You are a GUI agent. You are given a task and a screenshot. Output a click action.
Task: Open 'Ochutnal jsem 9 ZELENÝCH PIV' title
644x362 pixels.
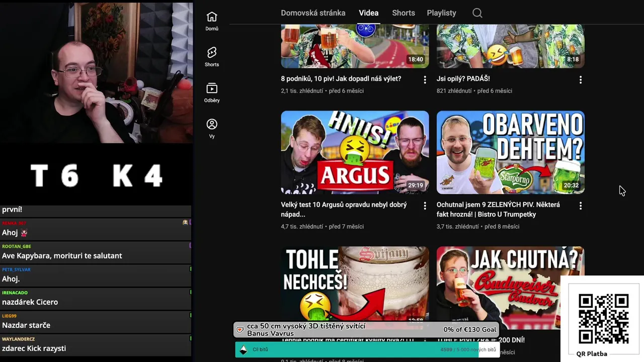(498, 209)
